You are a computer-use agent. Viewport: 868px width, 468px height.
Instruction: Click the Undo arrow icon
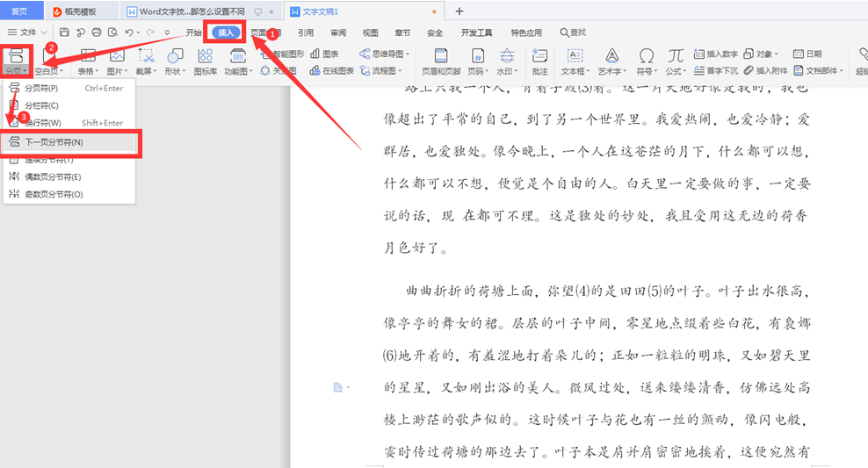pyautogui.click(x=129, y=32)
